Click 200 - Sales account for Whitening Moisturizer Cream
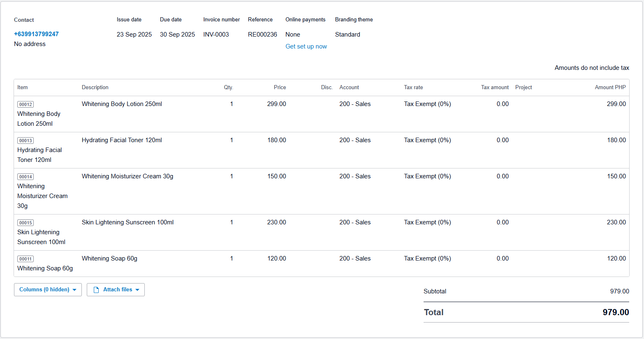This screenshot has width=644, height=339. pyautogui.click(x=355, y=176)
